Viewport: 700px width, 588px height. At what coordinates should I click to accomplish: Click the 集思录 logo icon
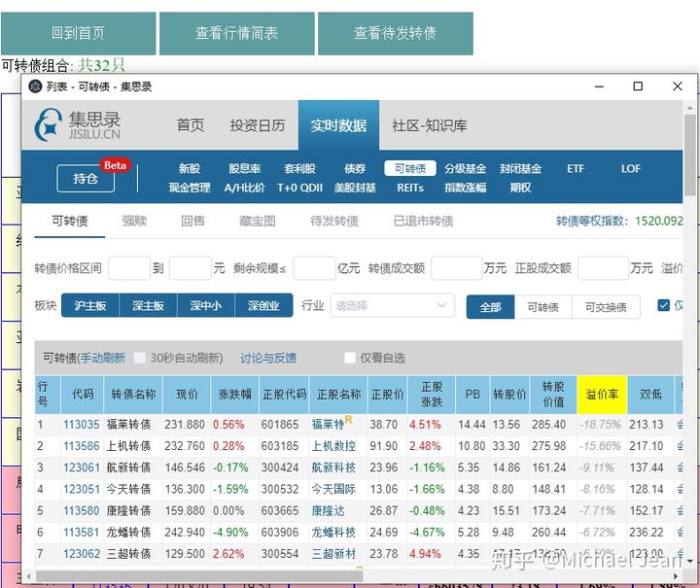coord(48,124)
